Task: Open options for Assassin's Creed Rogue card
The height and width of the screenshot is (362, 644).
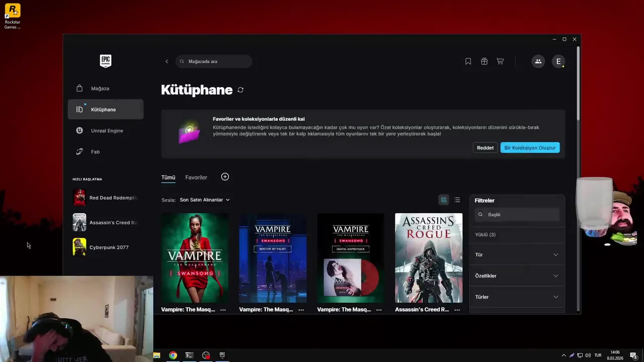Action: coord(457,310)
